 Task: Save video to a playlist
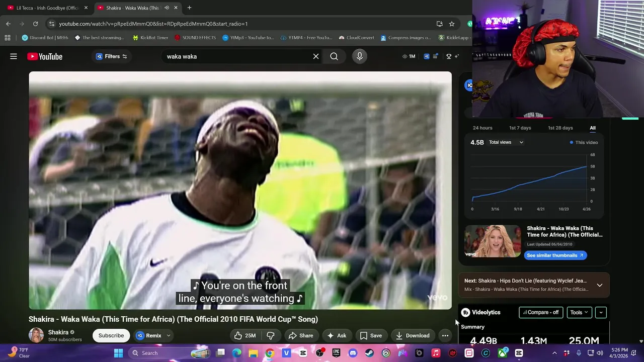coord(371,335)
